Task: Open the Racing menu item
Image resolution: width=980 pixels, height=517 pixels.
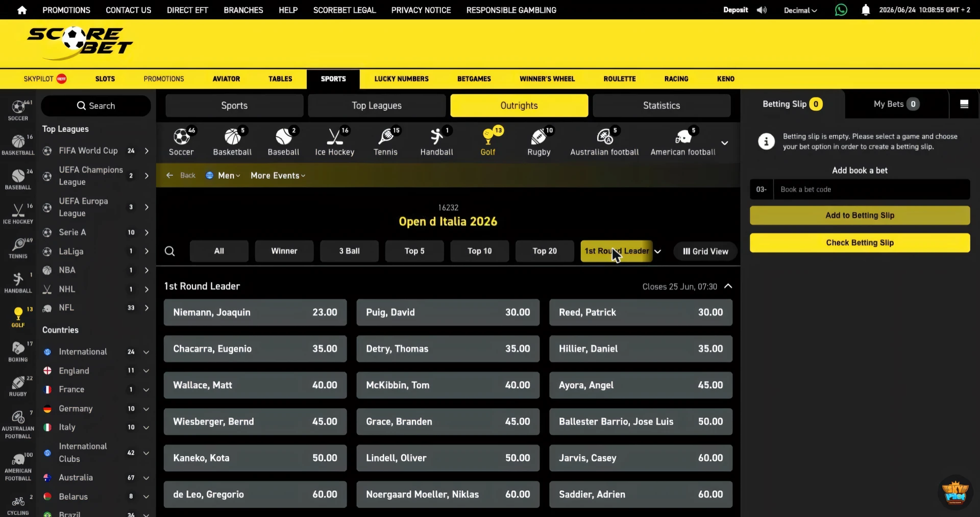Action: point(676,79)
